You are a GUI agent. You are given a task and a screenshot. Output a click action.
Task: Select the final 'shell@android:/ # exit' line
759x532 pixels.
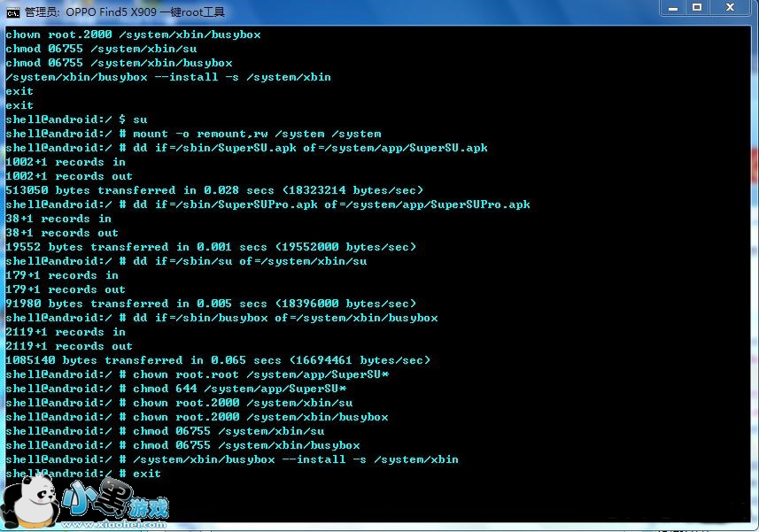tap(83, 474)
